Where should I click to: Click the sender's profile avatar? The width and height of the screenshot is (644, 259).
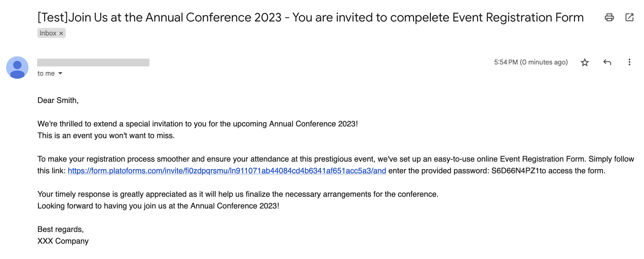[17, 68]
